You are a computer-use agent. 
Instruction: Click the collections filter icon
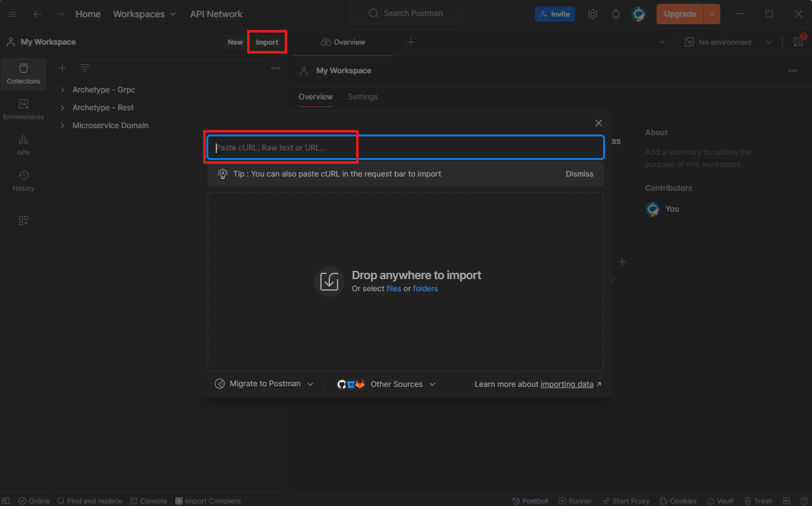85,68
